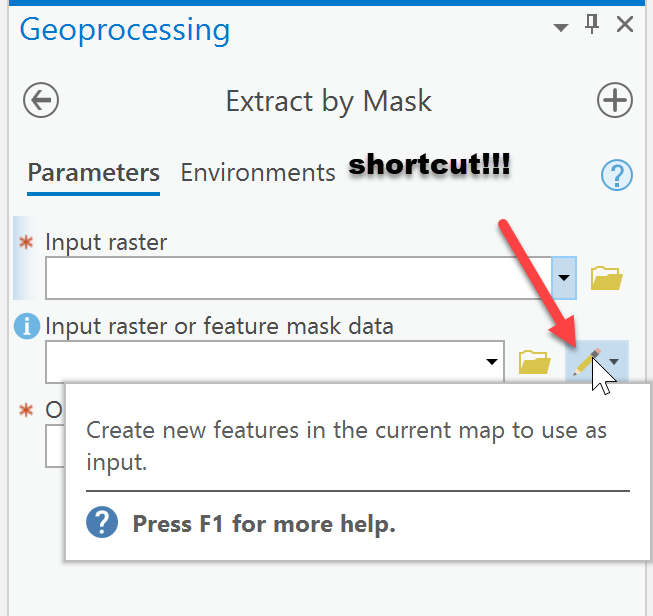The image size is (653, 616).
Task: Go back using the left arrow button
Action: [x=41, y=101]
